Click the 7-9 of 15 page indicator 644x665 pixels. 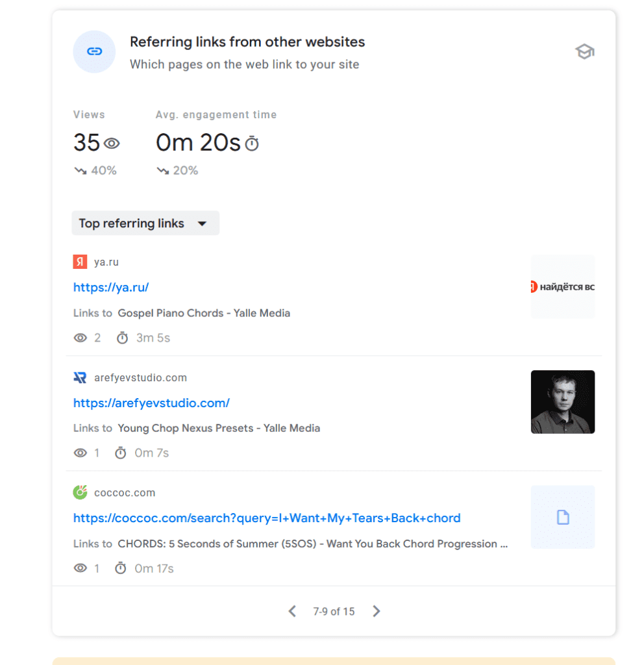coord(334,612)
